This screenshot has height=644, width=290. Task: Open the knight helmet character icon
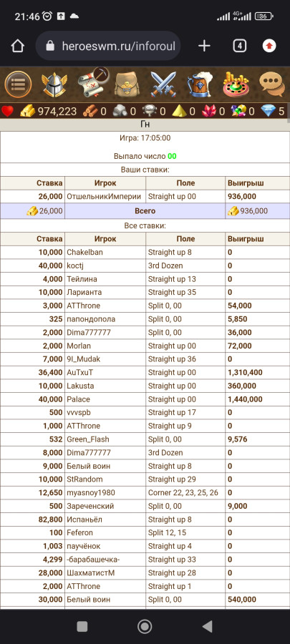point(54,84)
